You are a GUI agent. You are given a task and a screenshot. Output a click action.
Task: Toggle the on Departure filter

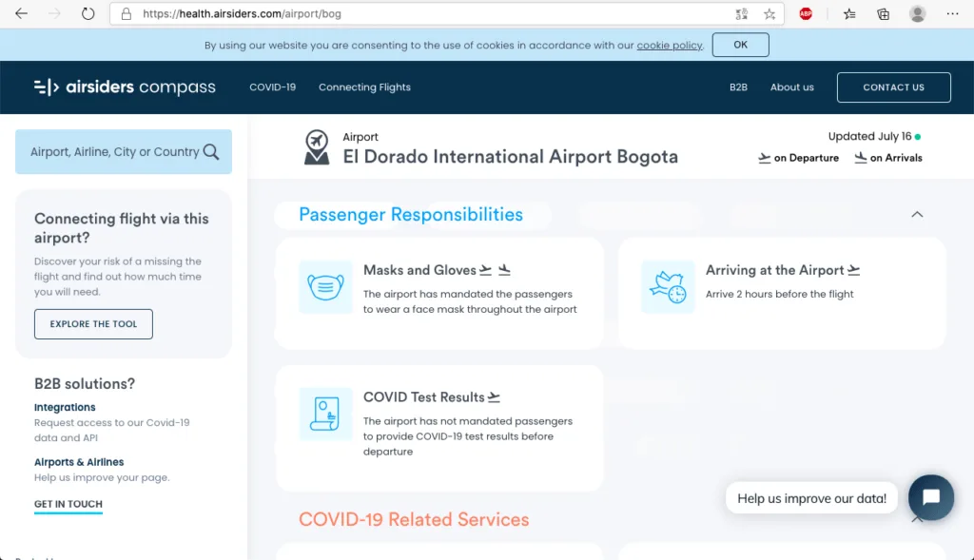click(x=798, y=158)
